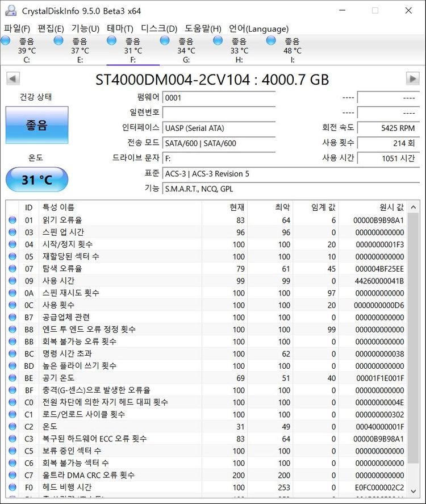Click the power-on hours field 1051 시간
The image size is (426, 504).
(389, 158)
